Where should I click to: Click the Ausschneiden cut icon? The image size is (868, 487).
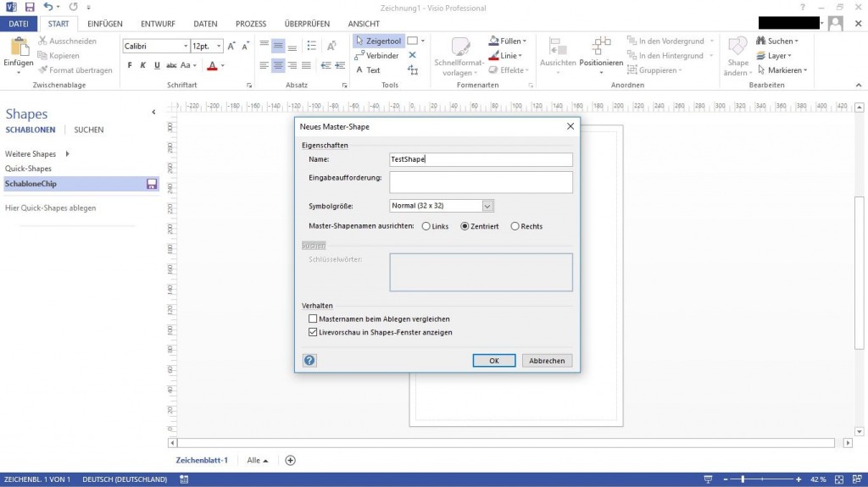coord(42,41)
